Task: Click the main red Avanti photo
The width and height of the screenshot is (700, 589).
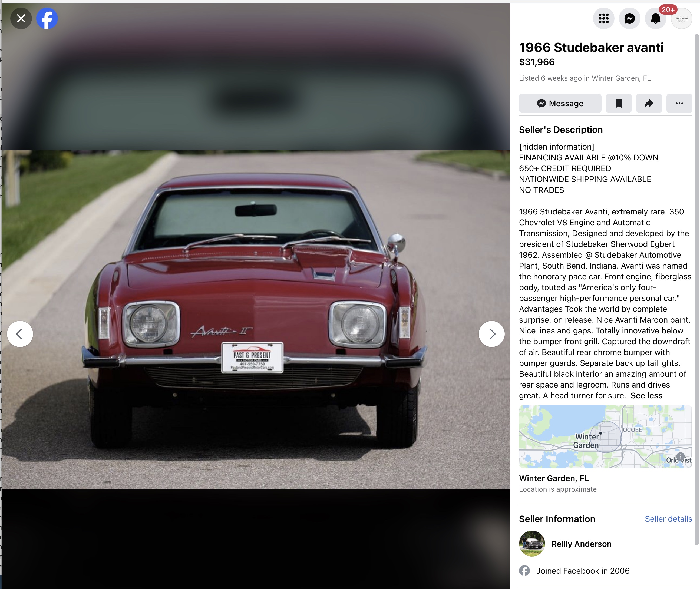Action: click(256, 320)
